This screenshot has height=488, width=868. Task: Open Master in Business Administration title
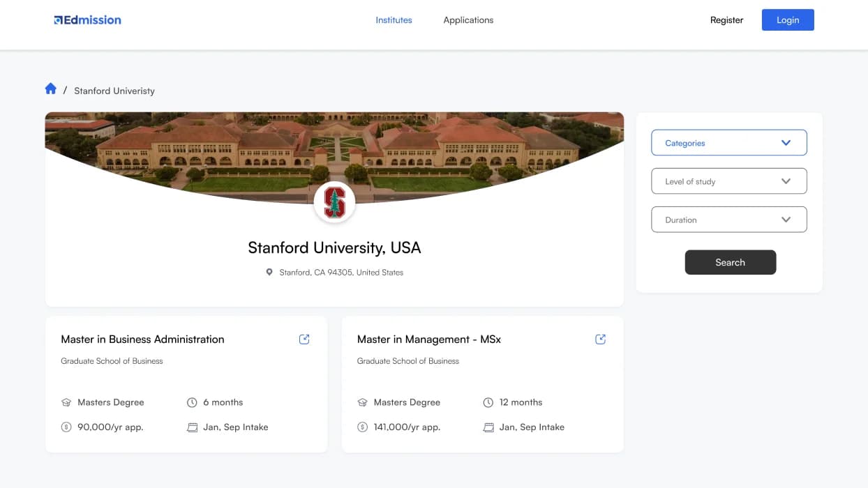click(x=142, y=340)
